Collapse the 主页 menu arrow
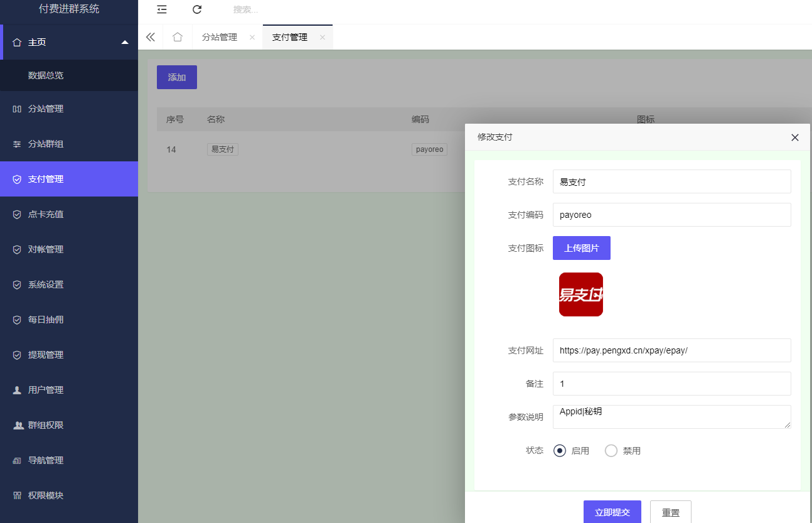 pos(125,42)
